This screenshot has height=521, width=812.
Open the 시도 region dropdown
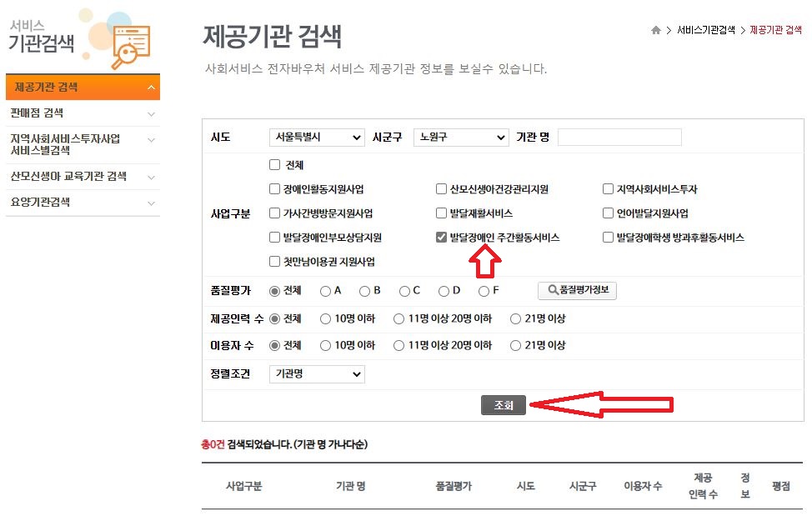pyautogui.click(x=316, y=137)
